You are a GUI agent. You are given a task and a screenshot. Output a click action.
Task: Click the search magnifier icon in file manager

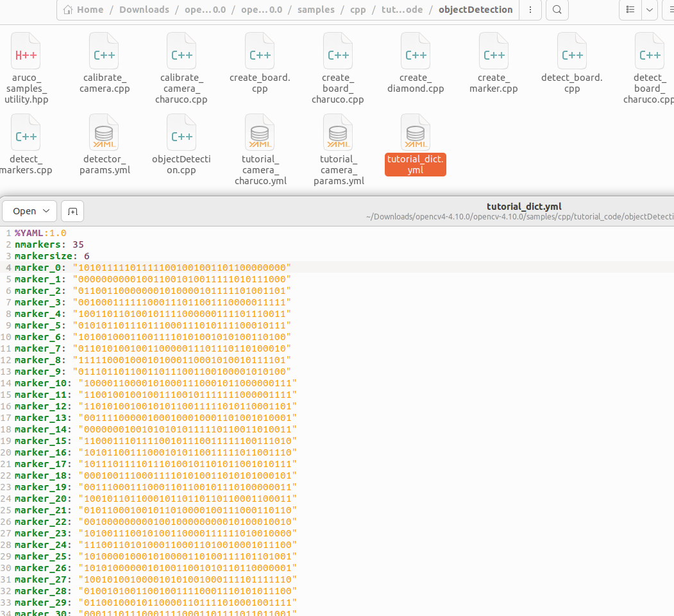[557, 10]
